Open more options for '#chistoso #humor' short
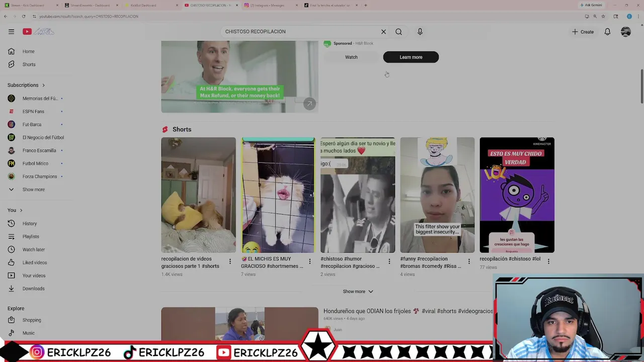The image size is (644, 362). click(x=389, y=261)
